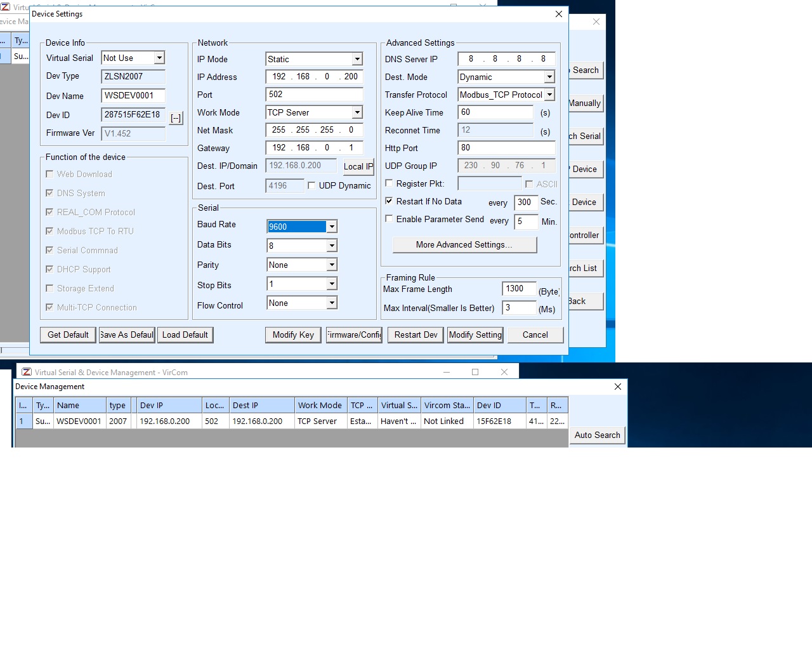The height and width of the screenshot is (650, 812).
Task: Open the Parity dropdown list
Action: click(331, 265)
